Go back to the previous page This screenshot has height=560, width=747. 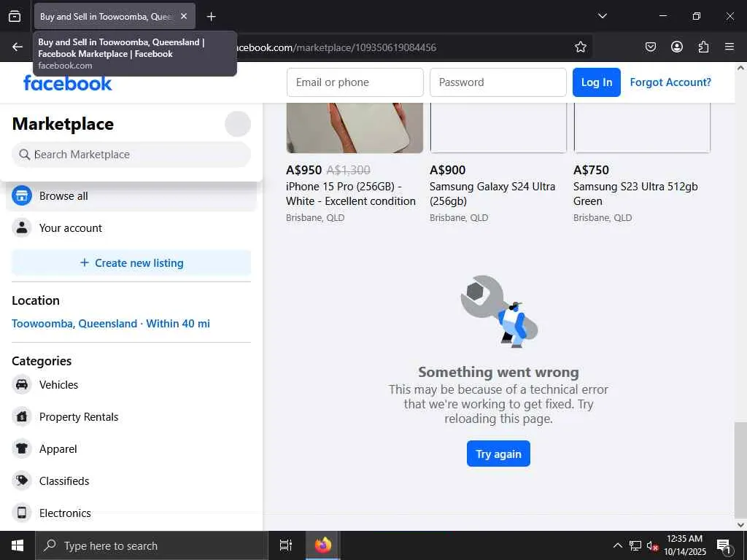(x=18, y=47)
